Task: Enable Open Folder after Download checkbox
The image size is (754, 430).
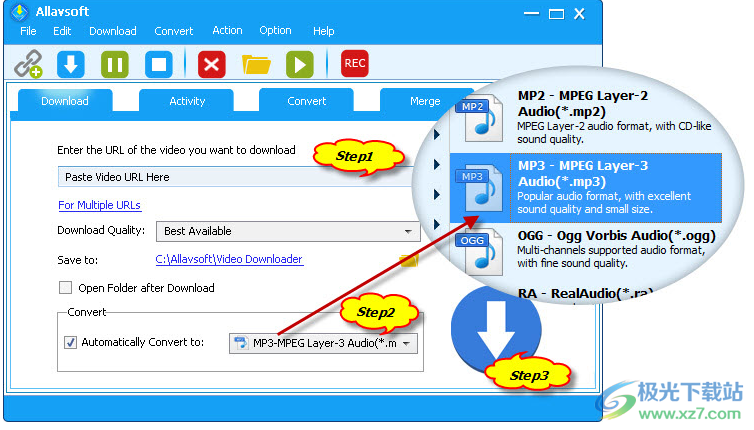Action: point(65,288)
